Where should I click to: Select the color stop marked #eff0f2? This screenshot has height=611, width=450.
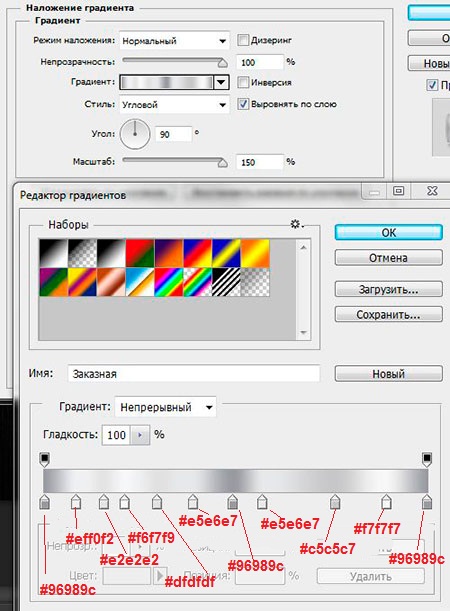pos(76,502)
